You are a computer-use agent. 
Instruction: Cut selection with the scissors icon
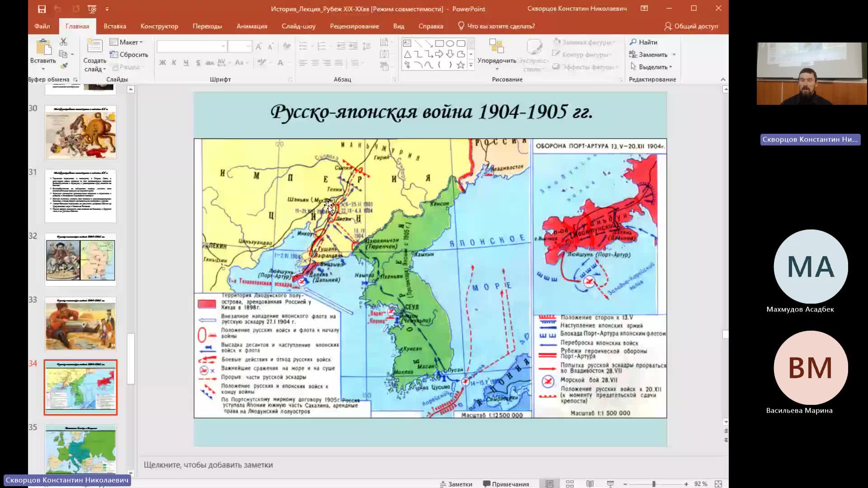coord(63,42)
